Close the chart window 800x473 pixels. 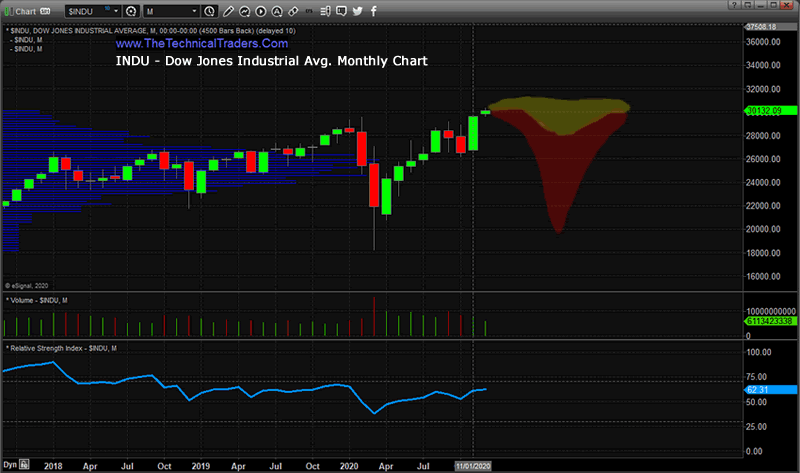(x=788, y=5)
